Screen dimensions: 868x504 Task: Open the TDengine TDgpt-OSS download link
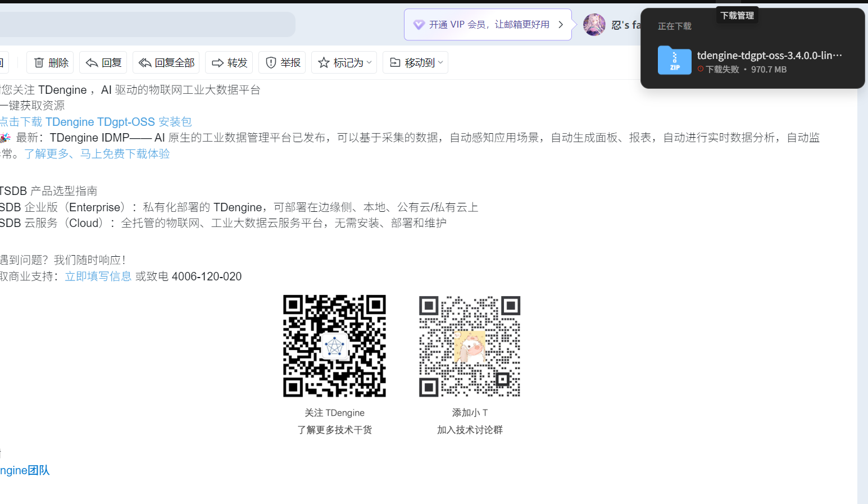pyautogui.click(x=96, y=122)
